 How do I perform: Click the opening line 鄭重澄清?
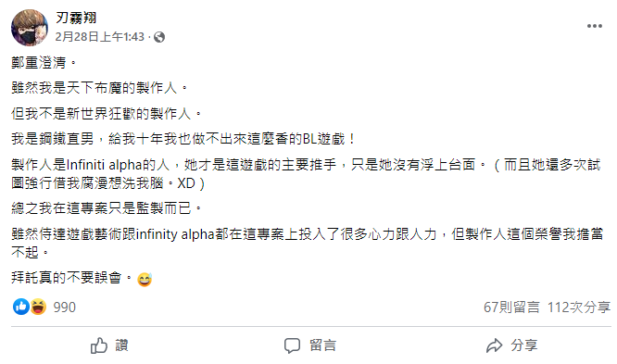(x=44, y=63)
